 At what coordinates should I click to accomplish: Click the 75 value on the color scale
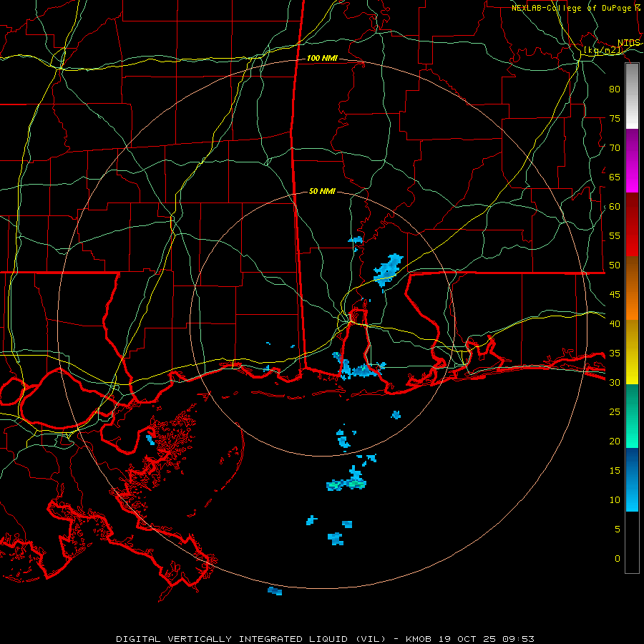pos(615,118)
